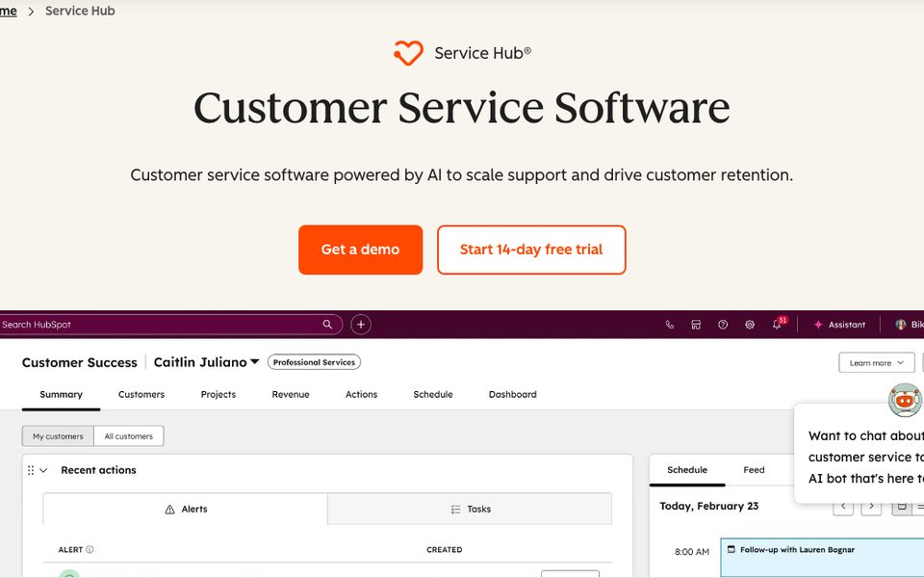
Task: Select the Tasks tab
Action: point(471,509)
